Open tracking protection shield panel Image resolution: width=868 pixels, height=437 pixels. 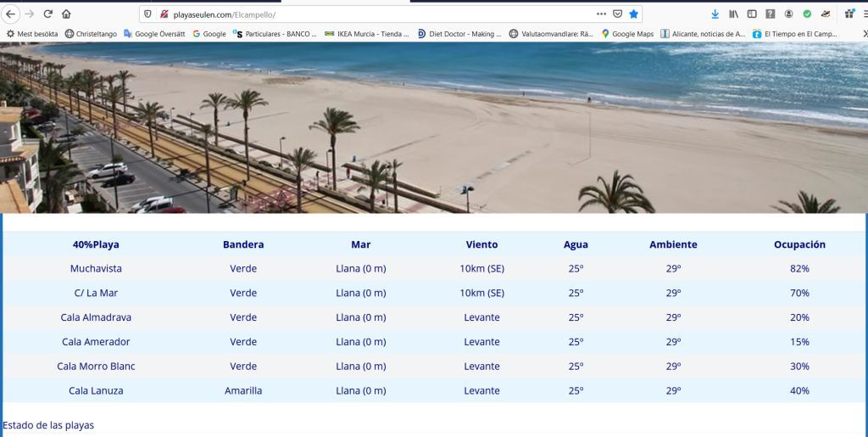pos(147,14)
